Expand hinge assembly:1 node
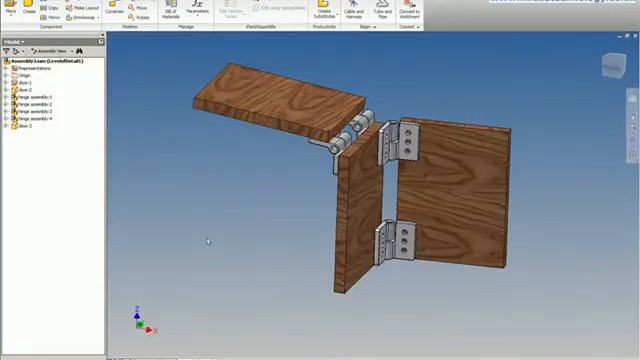This screenshot has width=640, height=360. coord(6,97)
